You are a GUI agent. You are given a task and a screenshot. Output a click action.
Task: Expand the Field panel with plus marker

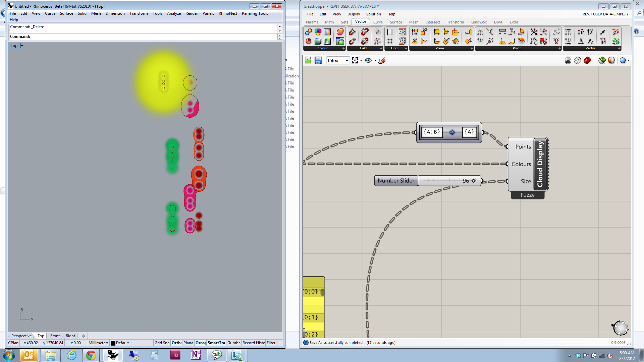pos(381,49)
